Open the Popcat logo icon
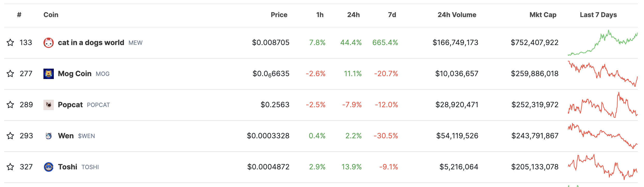Screen dimensions: 644x187 pos(49,105)
